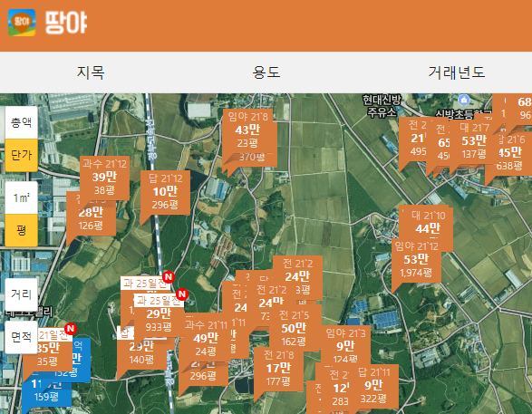
Task: Open the 전 21`5 50만 162평 marker
Action: 294,328
